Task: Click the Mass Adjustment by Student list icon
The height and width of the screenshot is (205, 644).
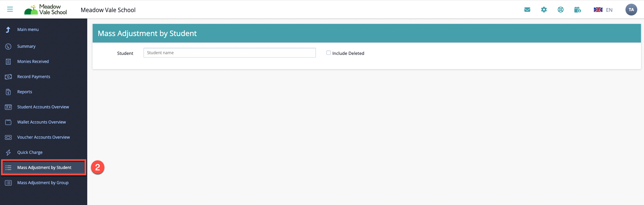Action: [8, 168]
